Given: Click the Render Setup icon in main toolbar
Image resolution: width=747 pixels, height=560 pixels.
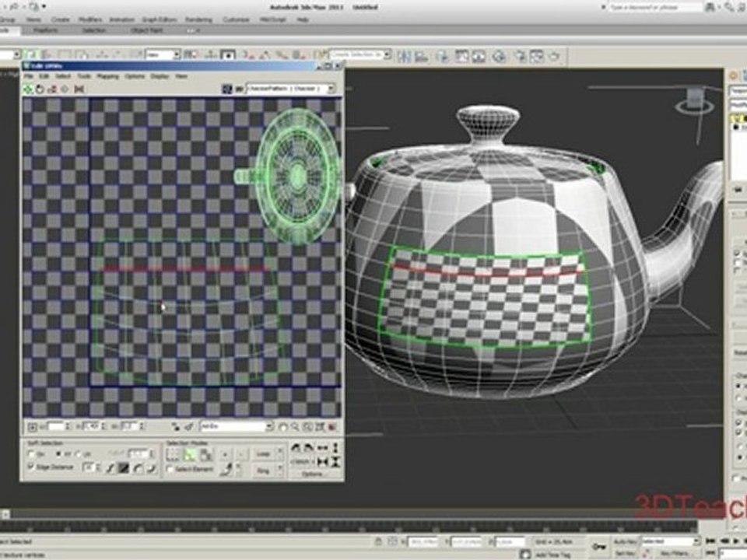Looking at the screenshot, I should click(x=521, y=56).
